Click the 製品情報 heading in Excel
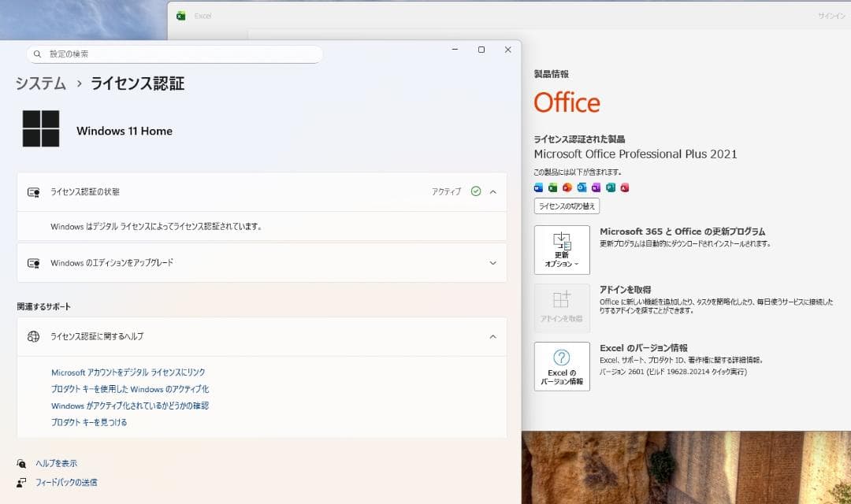This screenshot has height=504, width=851. point(551,74)
